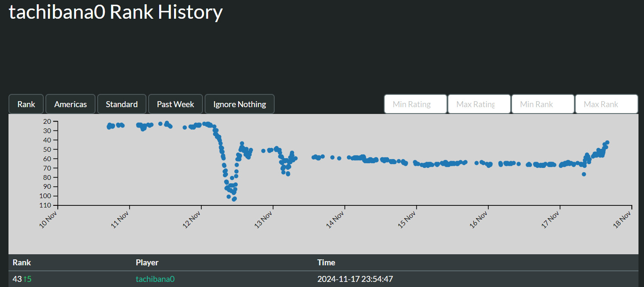Image resolution: width=644 pixels, height=287 pixels.
Task: Toggle the Ignore Nothing filter button
Action: coord(239,104)
